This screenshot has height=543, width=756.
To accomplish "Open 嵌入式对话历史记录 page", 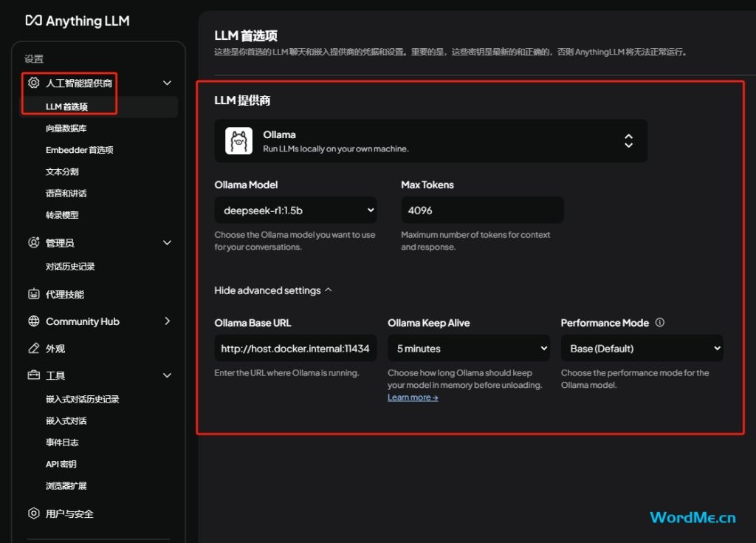I will tap(83, 399).
